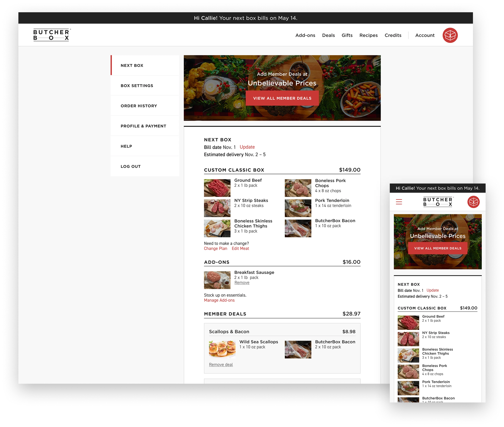504x427 pixels.
Task: Open Credits in top navigation
Action: [x=393, y=35]
